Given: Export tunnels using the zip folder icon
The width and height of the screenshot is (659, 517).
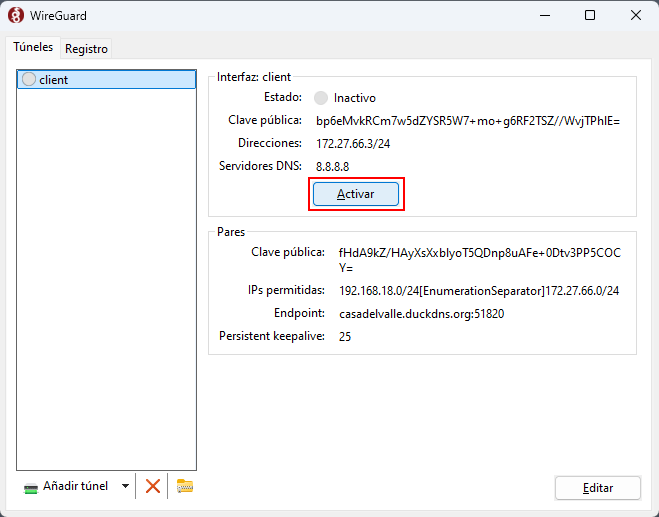Looking at the screenshot, I should click(x=184, y=486).
